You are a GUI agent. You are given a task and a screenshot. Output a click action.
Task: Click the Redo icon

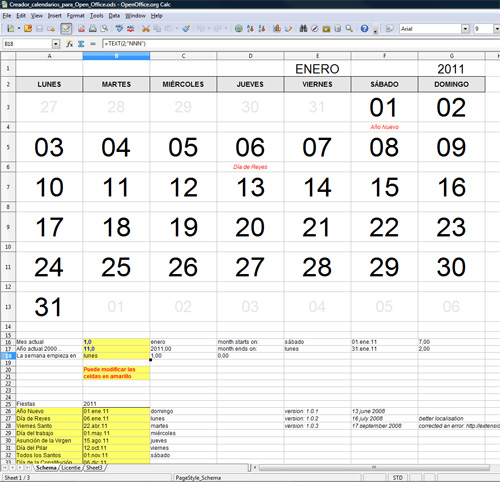pos(218,29)
